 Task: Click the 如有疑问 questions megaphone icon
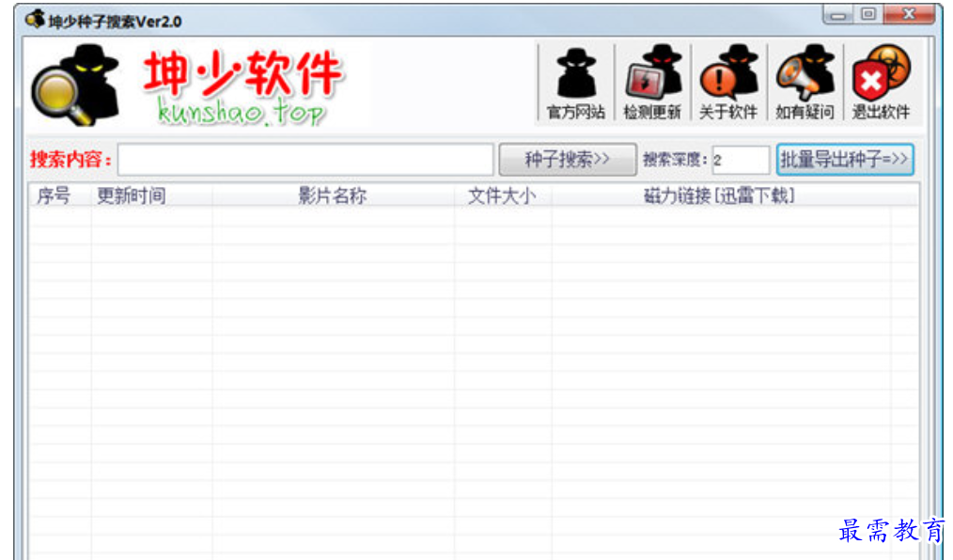[805, 84]
